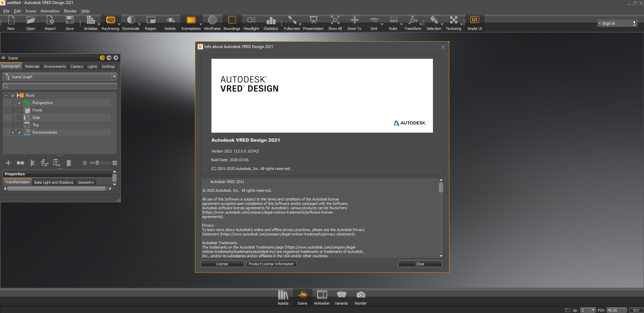Toggle the Ruler tool
This screenshot has height=313, width=644.
click(x=393, y=23)
